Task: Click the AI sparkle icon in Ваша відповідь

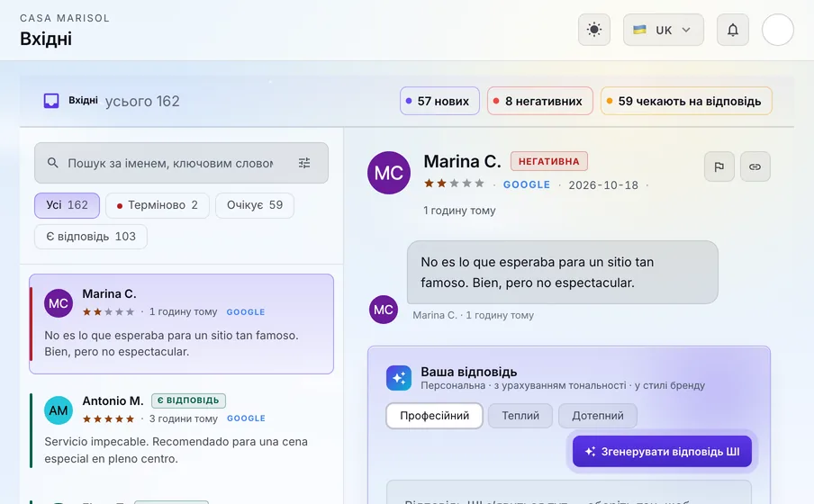Action: 399,378
